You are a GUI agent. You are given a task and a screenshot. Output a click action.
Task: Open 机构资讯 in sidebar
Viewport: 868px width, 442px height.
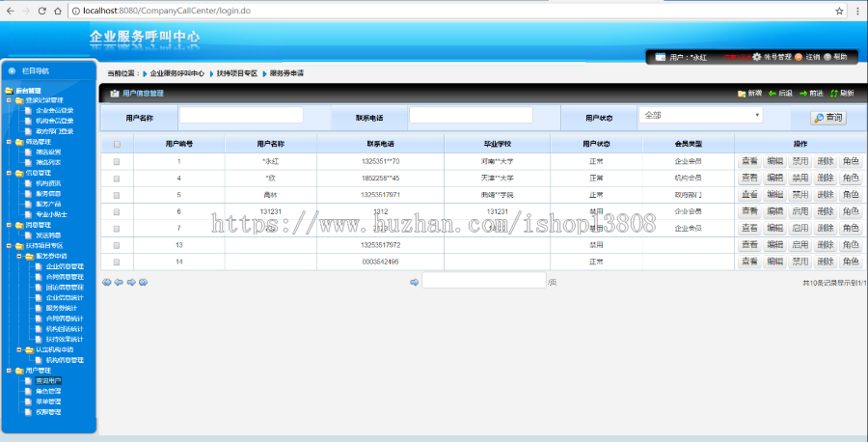click(48, 183)
